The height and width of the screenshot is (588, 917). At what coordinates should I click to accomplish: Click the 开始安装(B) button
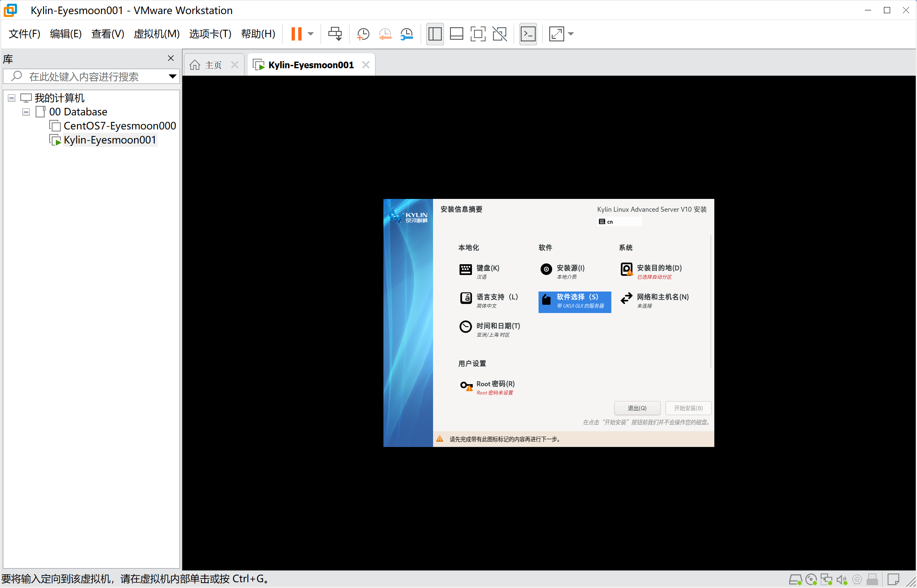688,408
